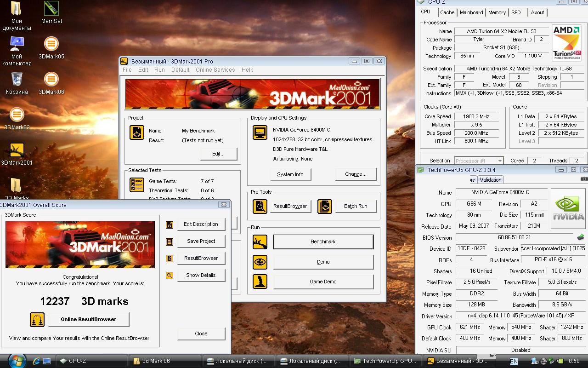Click the System Info button
Viewport: 588px width, 368px height.
[x=290, y=174]
